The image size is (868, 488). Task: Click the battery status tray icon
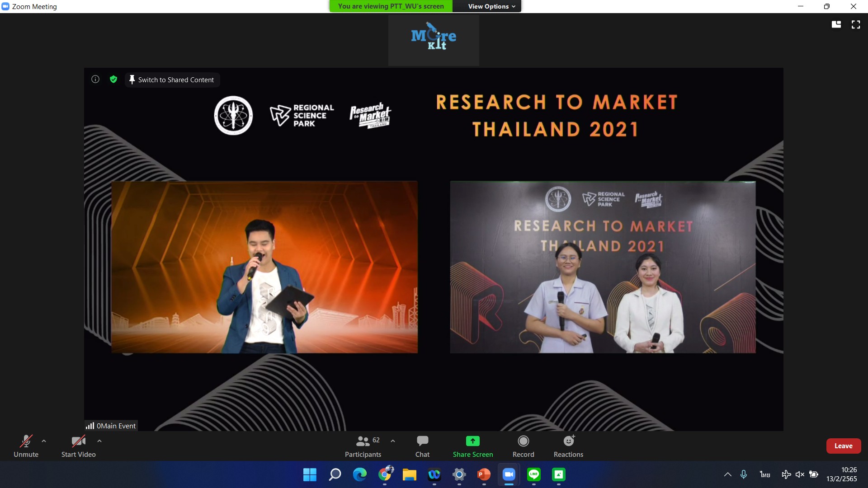point(814,474)
